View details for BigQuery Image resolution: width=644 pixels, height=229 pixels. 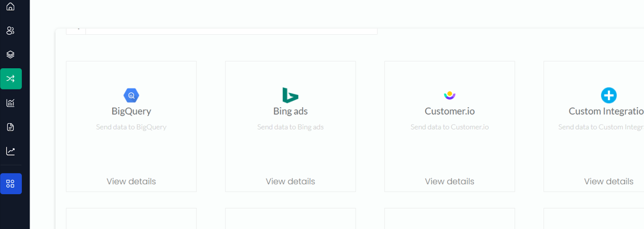tap(131, 181)
